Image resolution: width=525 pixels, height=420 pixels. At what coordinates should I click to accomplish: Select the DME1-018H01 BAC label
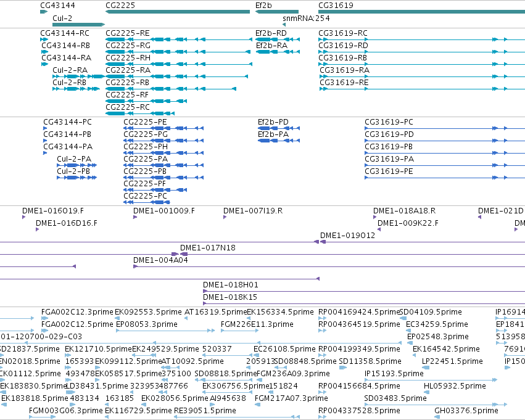(231, 286)
